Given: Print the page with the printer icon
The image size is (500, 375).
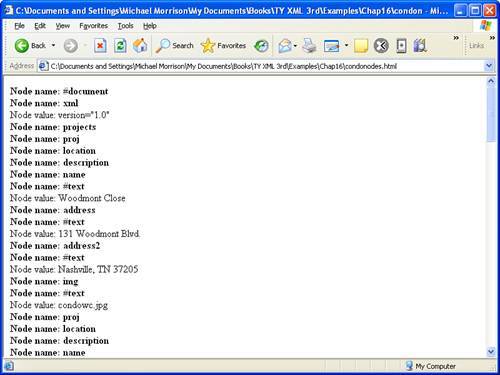Looking at the screenshot, I should point(309,46).
